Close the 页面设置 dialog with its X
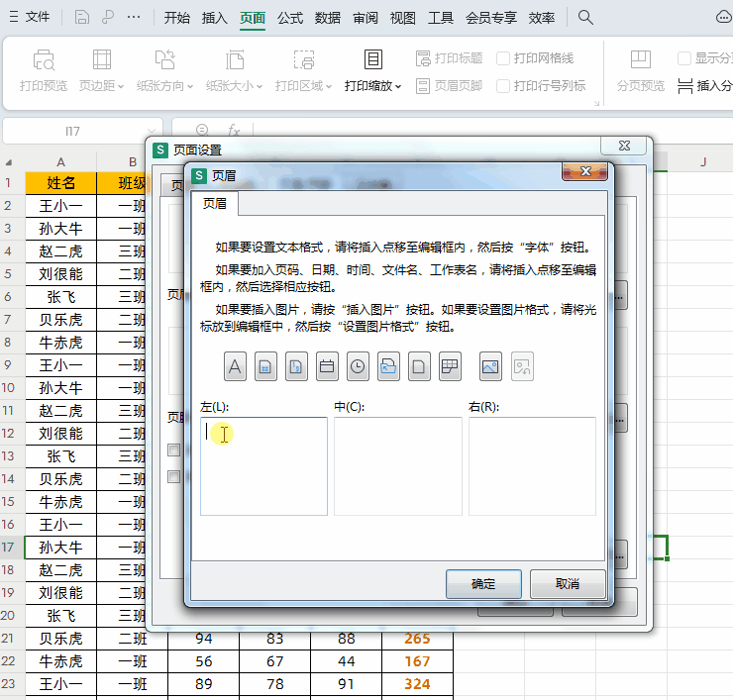This screenshot has height=700, width=733. (625, 146)
